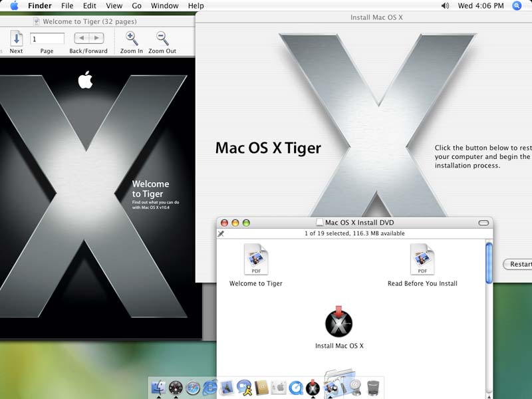Select the Welcome to Tiger PDF file
This screenshot has height=399, width=532.
coord(256,259)
